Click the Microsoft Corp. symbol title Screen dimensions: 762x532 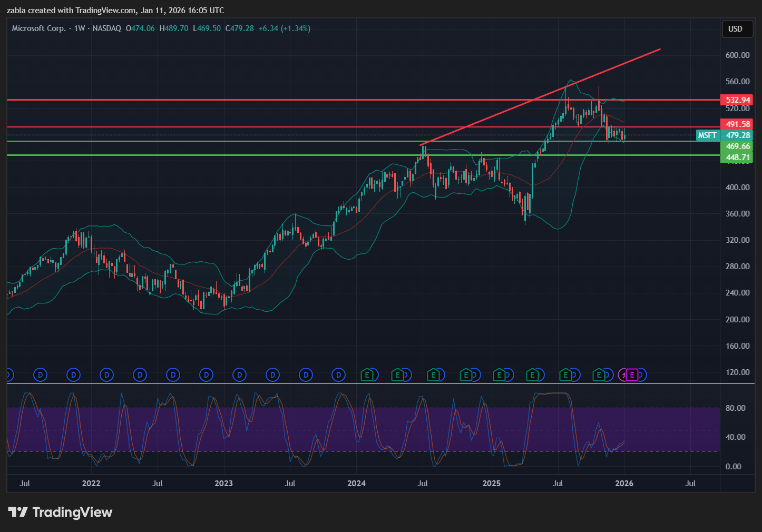(38, 28)
